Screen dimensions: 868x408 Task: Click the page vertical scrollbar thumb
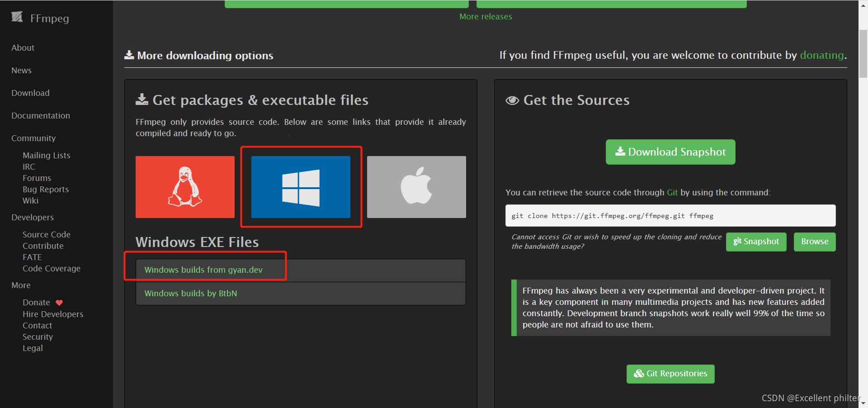863,53
